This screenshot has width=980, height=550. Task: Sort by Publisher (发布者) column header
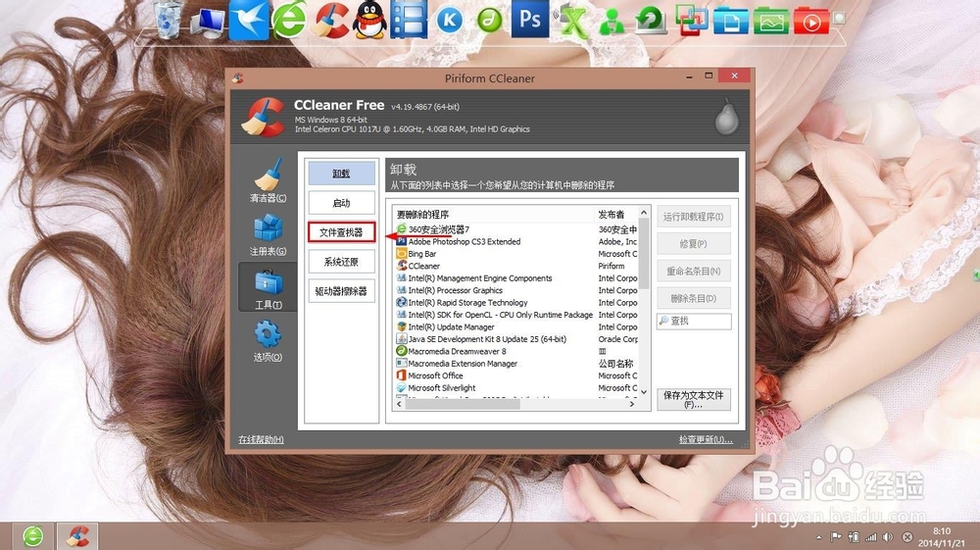(615, 214)
